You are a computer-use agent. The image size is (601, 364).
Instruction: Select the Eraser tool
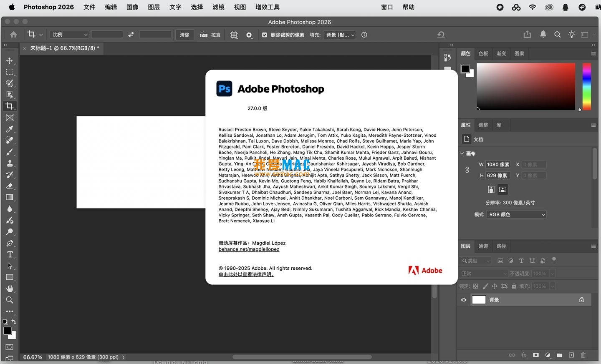coord(10,186)
